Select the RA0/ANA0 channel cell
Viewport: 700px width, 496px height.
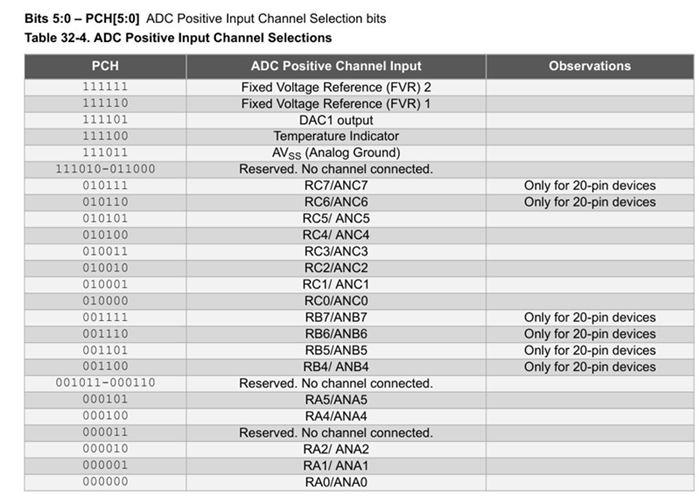tap(336, 482)
